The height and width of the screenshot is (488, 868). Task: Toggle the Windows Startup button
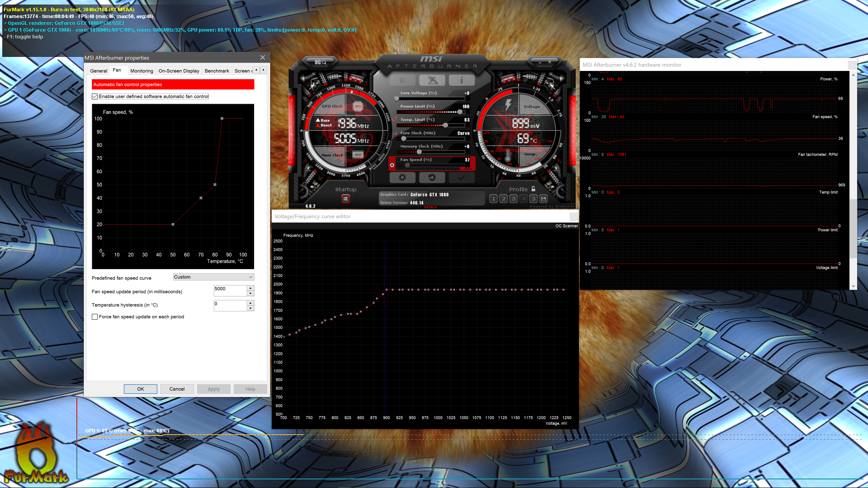click(x=345, y=199)
